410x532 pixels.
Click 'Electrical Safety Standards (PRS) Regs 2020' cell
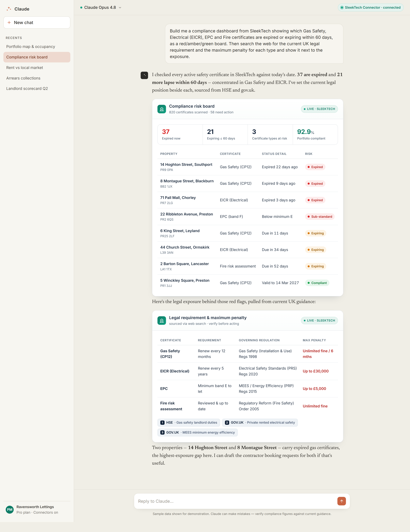click(267, 371)
